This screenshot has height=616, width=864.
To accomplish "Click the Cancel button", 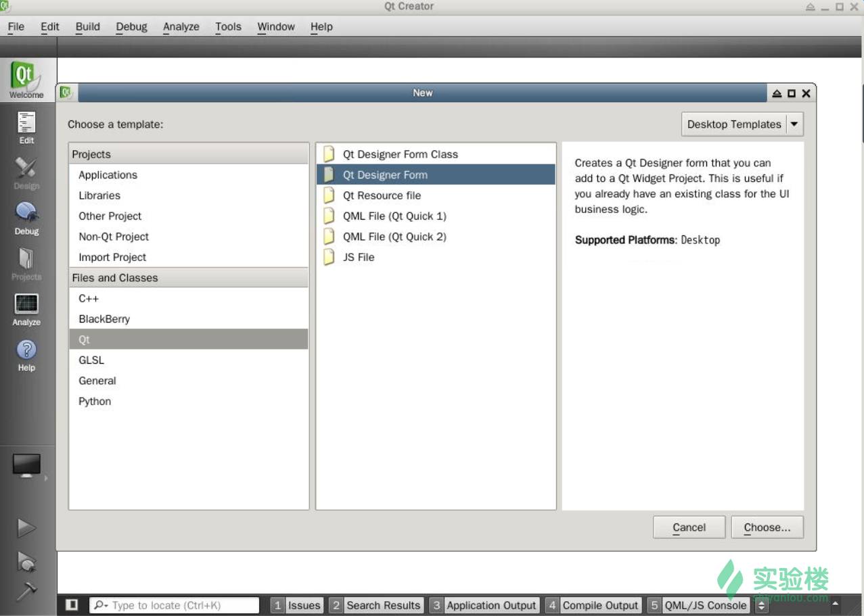I will (x=689, y=527).
